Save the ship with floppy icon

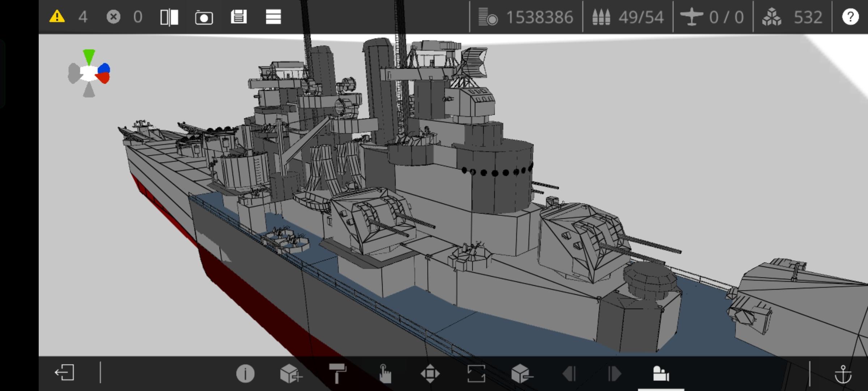point(239,17)
